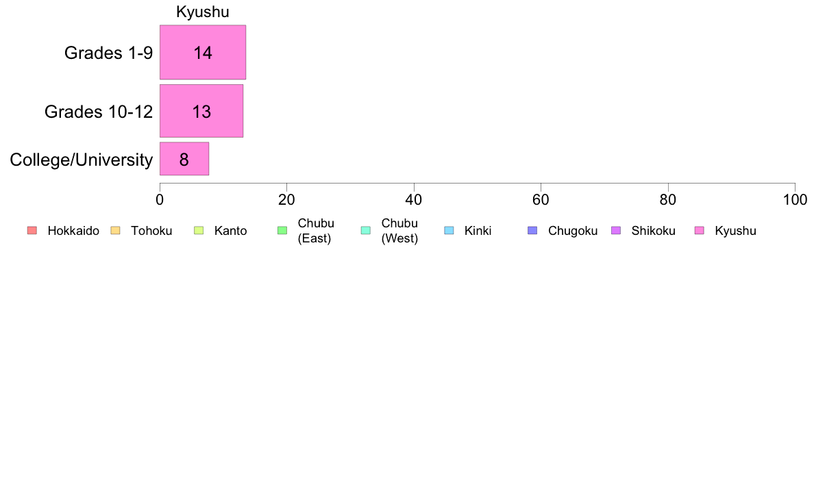Click the Kinki legend label
This screenshot has height=504, width=814.
click(478, 231)
